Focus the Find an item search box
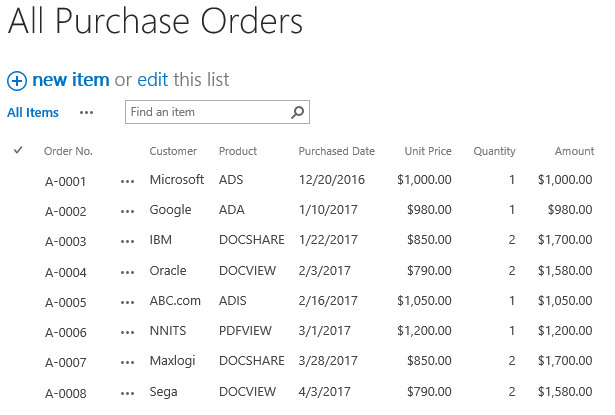 tap(208, 112)
